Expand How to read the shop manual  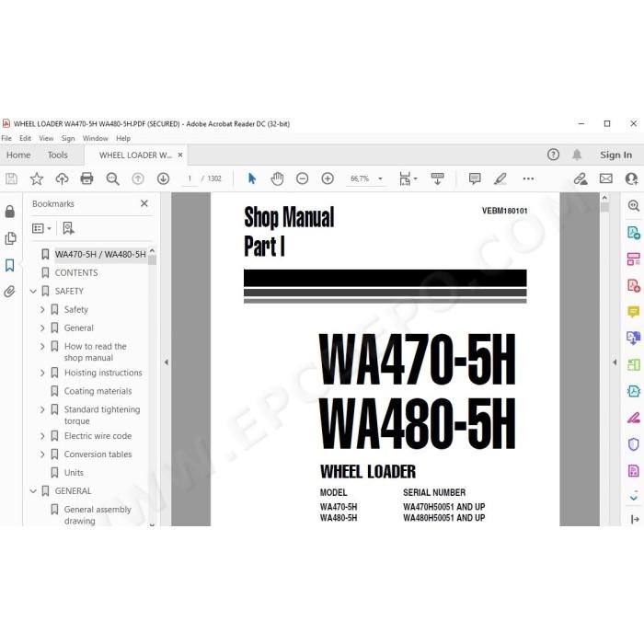pos(42,346)
